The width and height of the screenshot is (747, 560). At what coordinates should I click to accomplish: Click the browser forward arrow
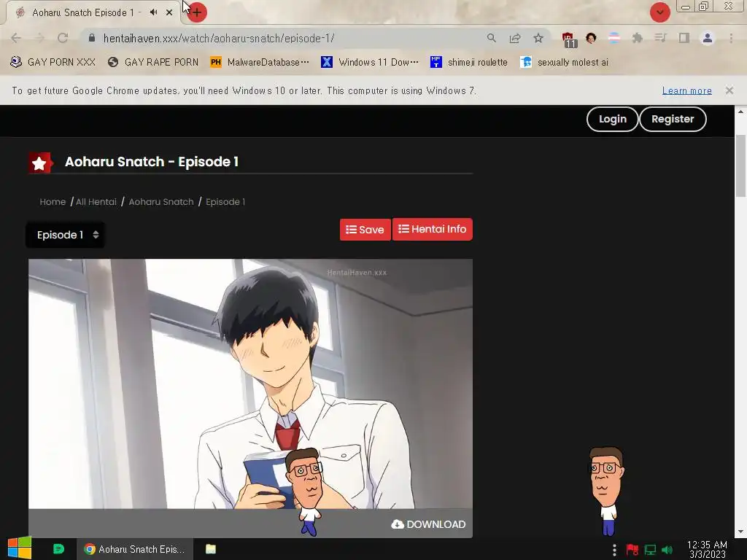click(x=39, y=38)
